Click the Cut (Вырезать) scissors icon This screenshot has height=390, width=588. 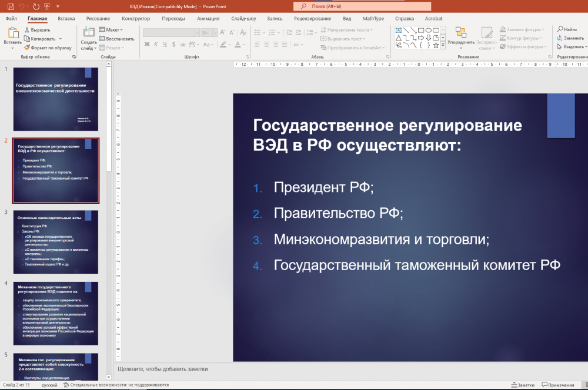pos(27,29)
